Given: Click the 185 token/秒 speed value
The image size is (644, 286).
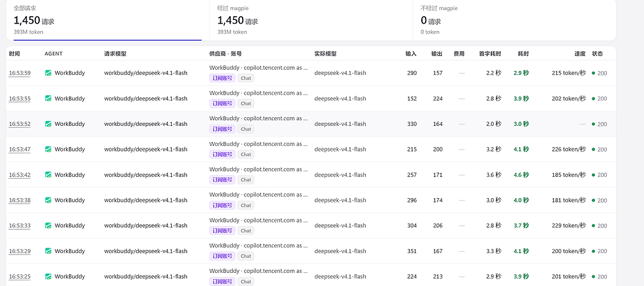Looking at the screenshot, I should (x=569, y=175).
